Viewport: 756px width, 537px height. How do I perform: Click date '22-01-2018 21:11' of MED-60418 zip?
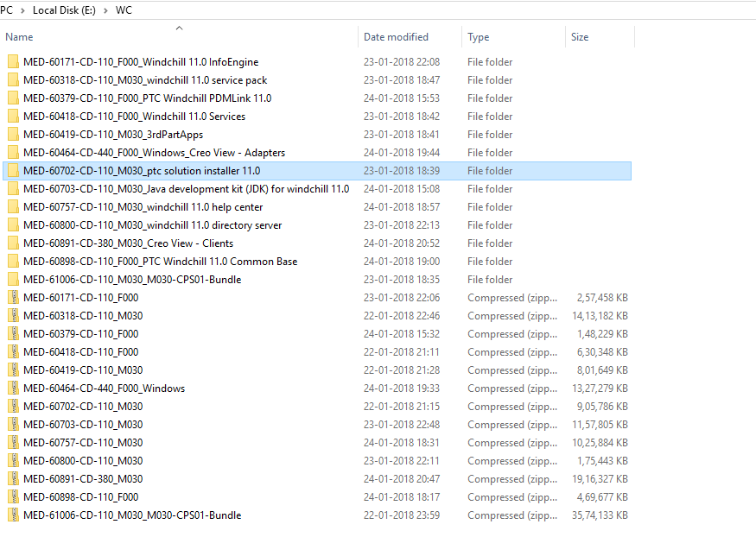[402, 352]
